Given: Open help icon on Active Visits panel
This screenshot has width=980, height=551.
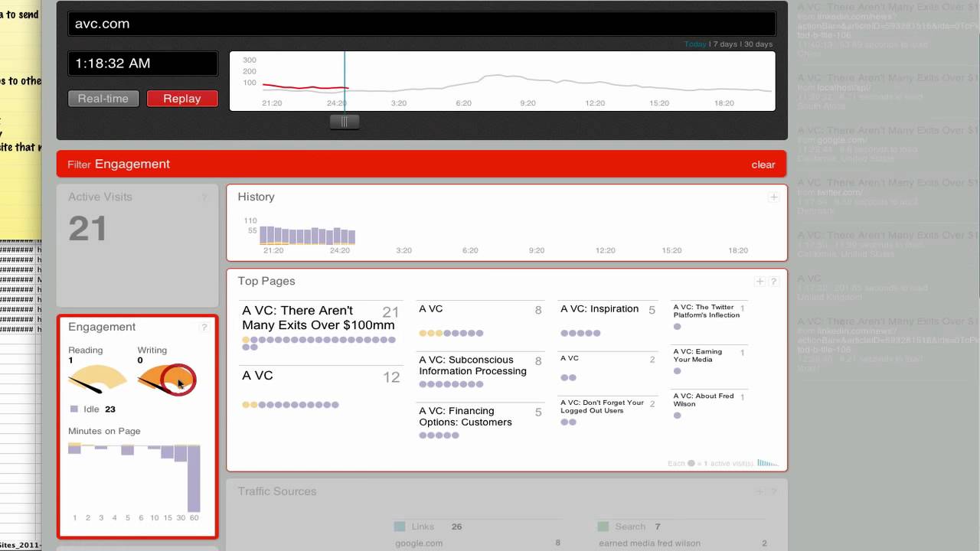Looking at the screenshot, I should tap(204, 197).
